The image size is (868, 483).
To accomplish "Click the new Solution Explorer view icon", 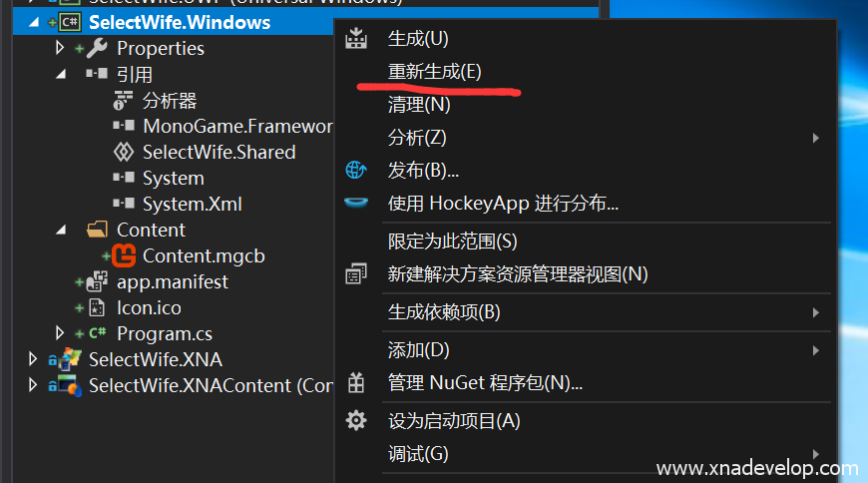I will pyautogui.click(x=356, y=273).
